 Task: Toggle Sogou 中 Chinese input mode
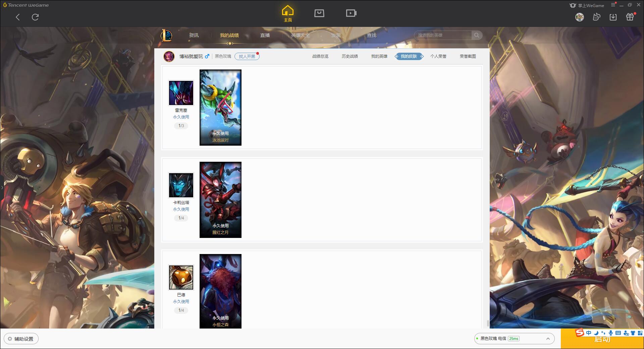pyautogui.click(x=589, y=333)
